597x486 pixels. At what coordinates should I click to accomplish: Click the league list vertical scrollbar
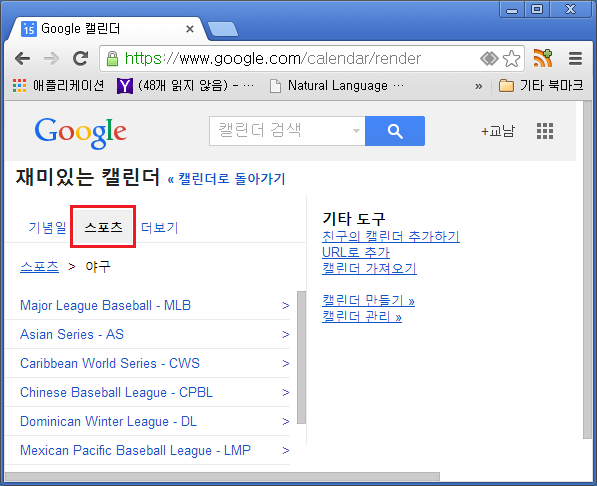click(301, 357)
